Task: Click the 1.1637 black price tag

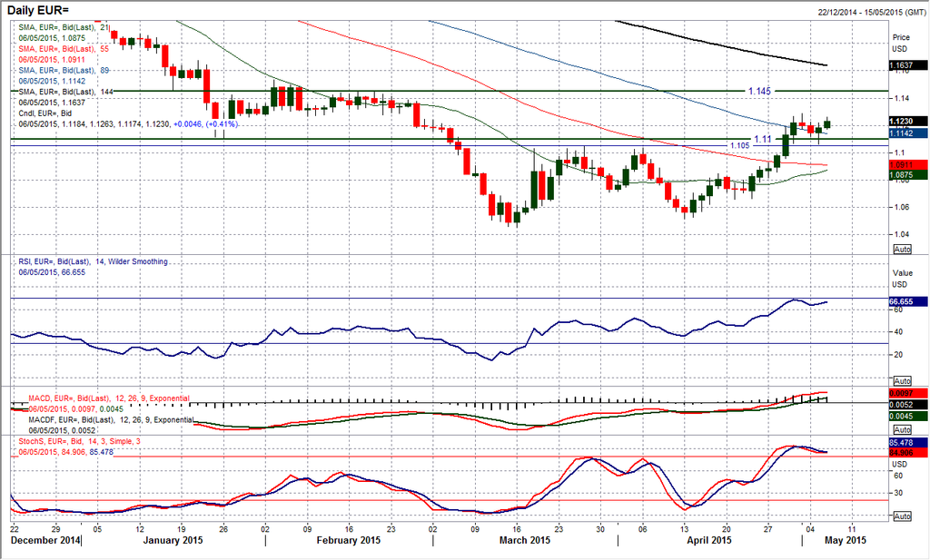Action: [x=908, y=65]
